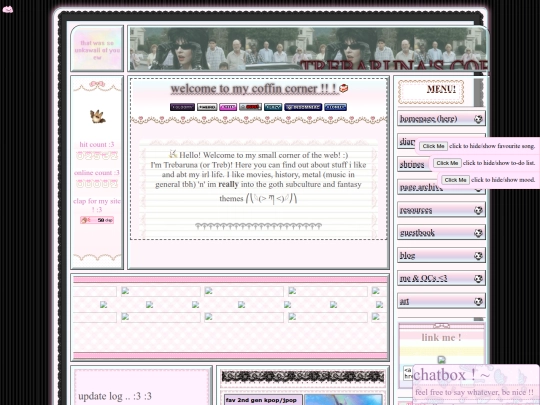
Task: Click the teal badge under welcome heading
Action: tap(273, 107)
